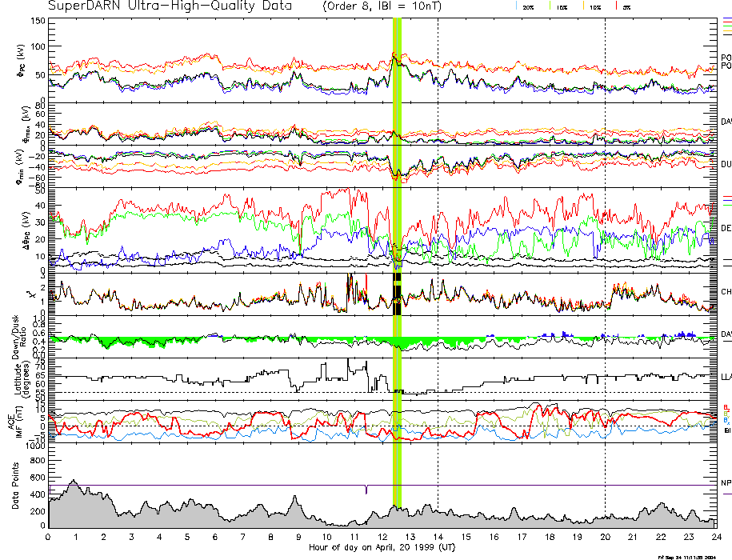Screen dimensions: 732x560
Task: Click hour tick label "9" on time axis
Action: point(298,537)
